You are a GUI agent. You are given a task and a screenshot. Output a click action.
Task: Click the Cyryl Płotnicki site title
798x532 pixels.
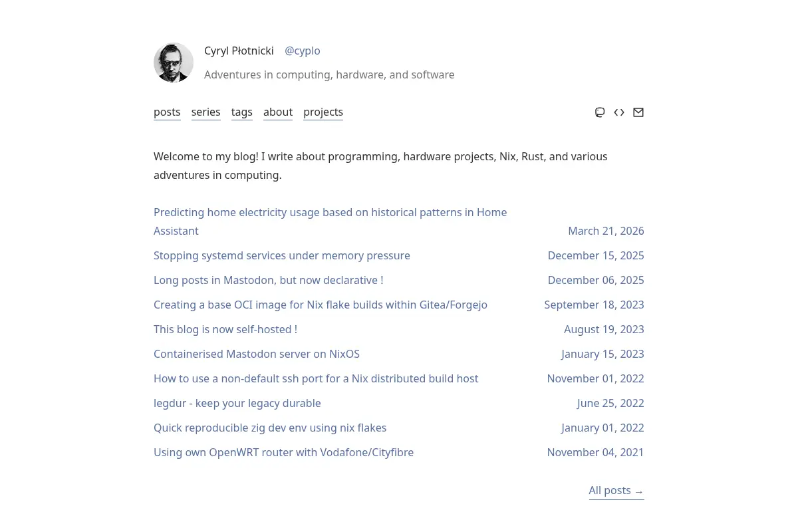pos(239,51)
